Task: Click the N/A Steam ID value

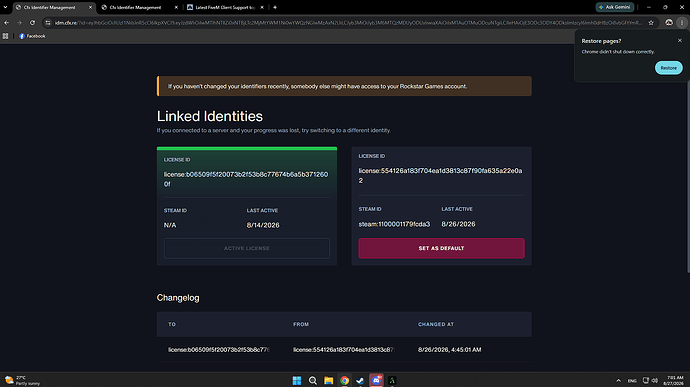Action: pyautogui.click(x=170, y=225)
